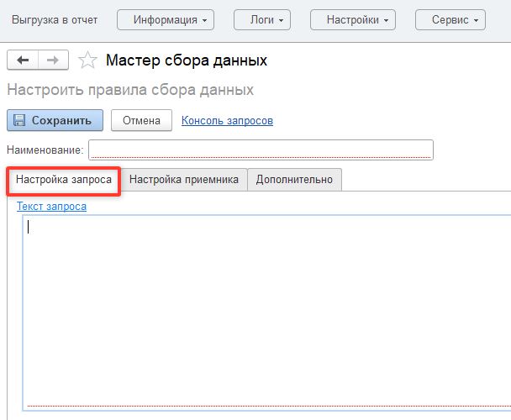The width and height of the screenshot is (511, 420).
Task: Click inside the query text area
Action: click(266, 311)
